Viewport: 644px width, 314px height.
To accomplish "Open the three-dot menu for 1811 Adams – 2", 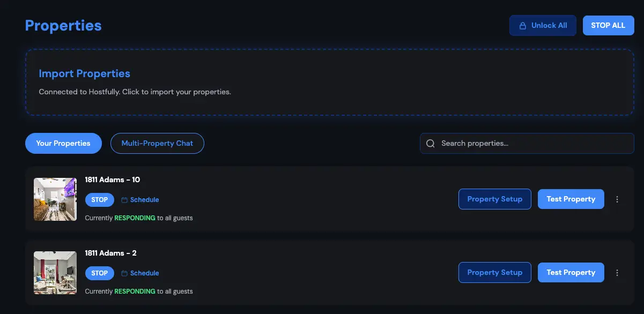I will tap(617, 272).
